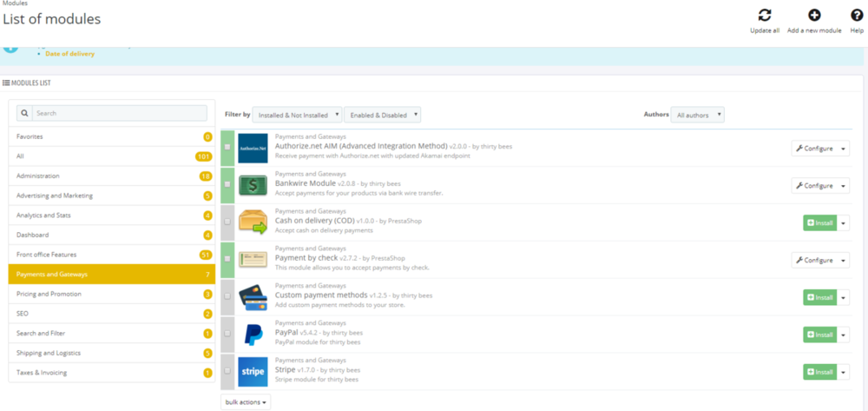Select the Dashboard category
This screenshot has width=868, height=411.
(x=112, y=235)
